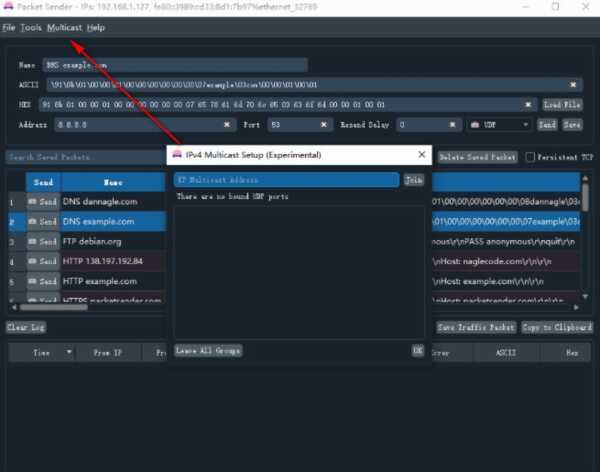The image size is (600, 472).
Task: Open the Tools menu
Action: pyautogui.click(x=31, y=27)
